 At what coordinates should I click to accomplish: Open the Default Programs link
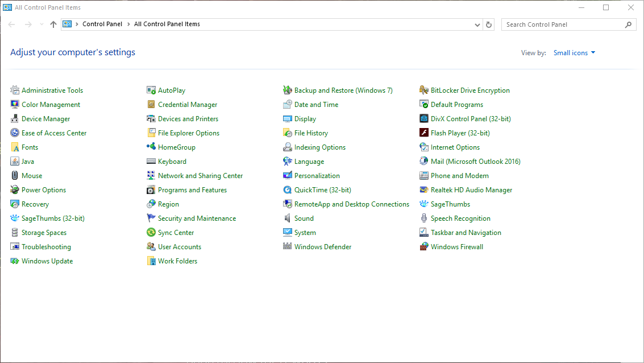point(457,105)
